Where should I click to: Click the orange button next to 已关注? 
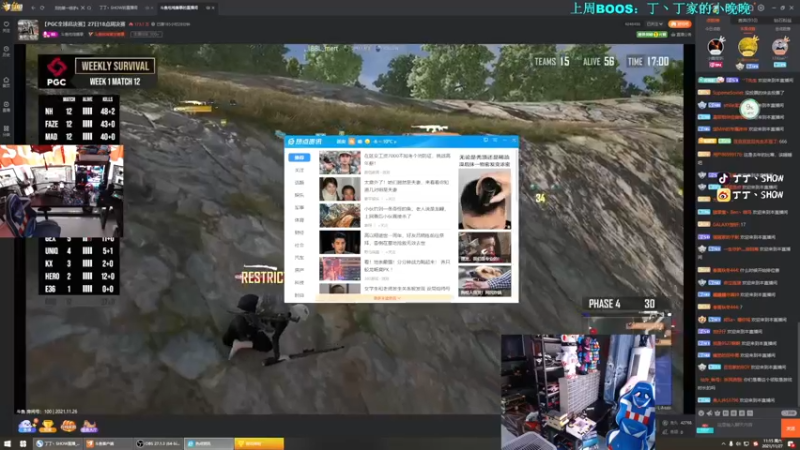click(x=680, y=24)
